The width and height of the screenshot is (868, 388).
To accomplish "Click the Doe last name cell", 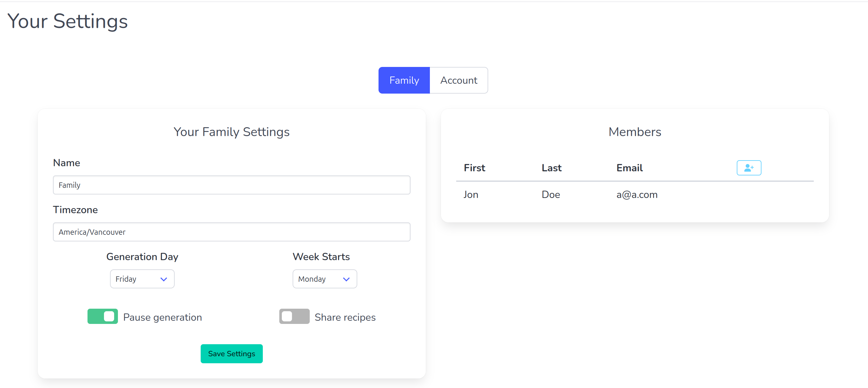I will point(551,194).
